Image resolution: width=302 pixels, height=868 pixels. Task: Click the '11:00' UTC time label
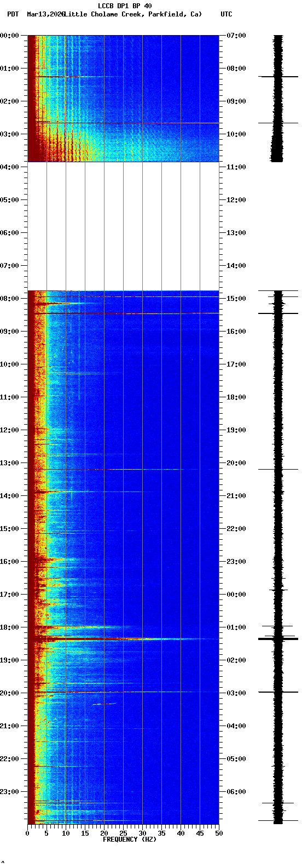(236, 167)
